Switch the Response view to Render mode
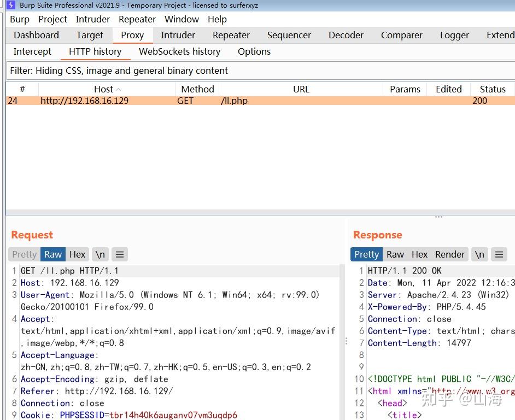Image resolution: width=515 pixels, height=420 pixels. point(449,254)
